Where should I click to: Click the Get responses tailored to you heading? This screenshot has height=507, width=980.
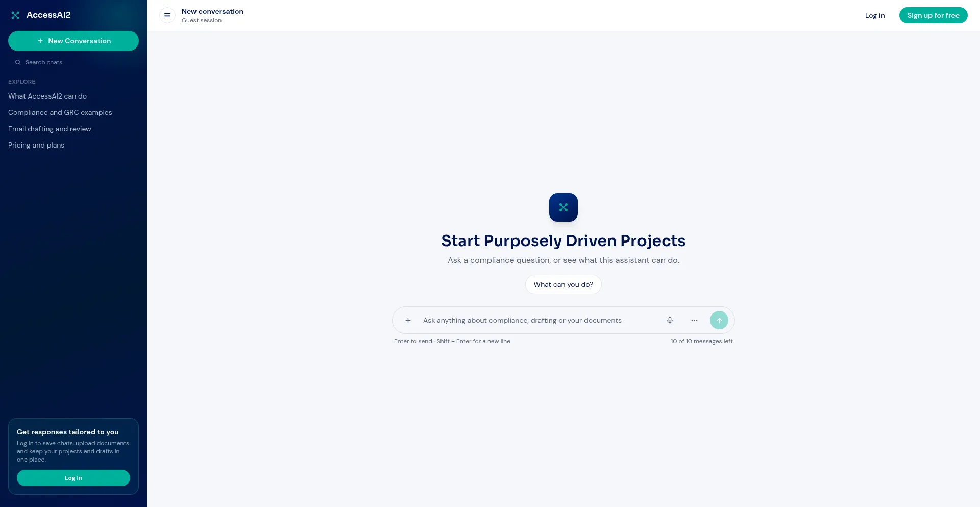[68, 432]
